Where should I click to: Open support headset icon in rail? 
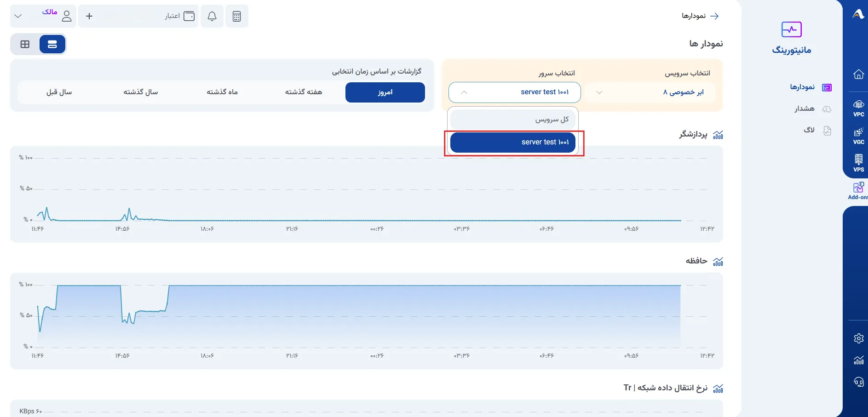click(858, 382)
